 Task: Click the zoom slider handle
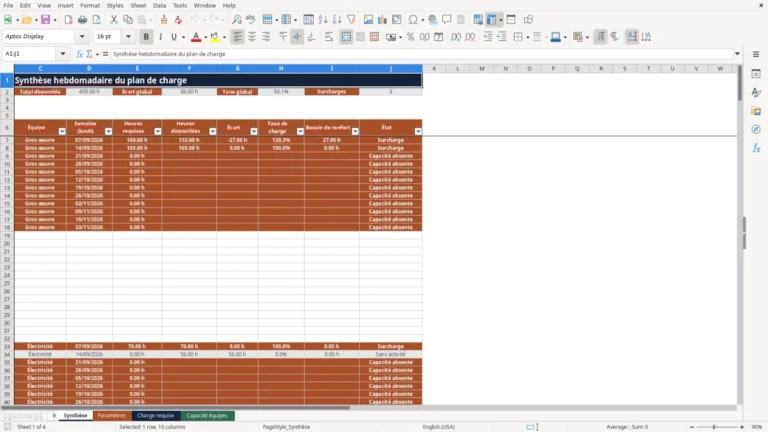pyautogui.click(x=714, y=427)
